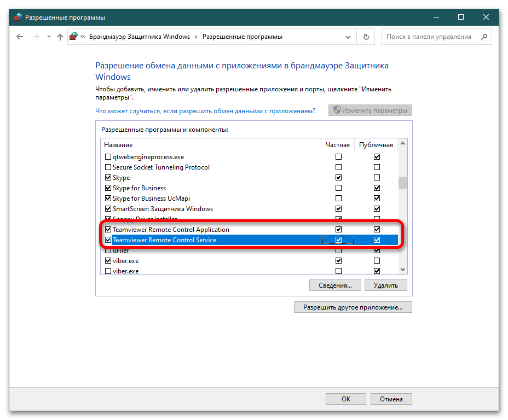Select Разрешенные программы breadcrumb item

tap(243, 37)
